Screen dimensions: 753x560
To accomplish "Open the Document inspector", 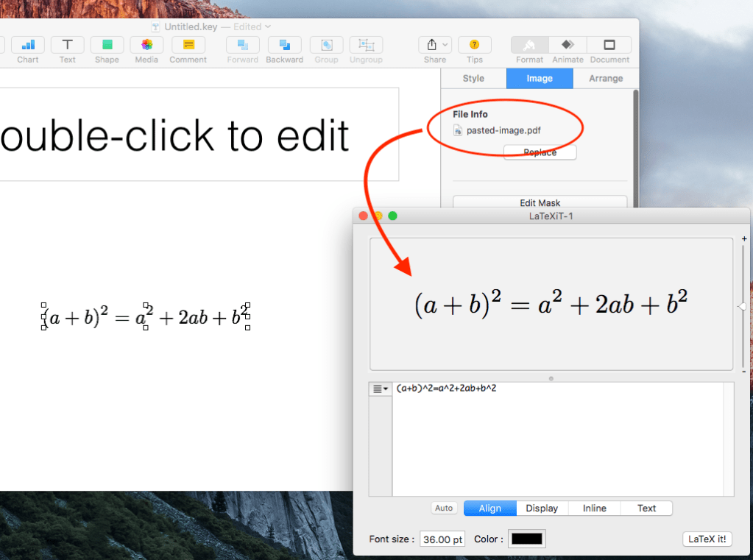I will pyautogui.click(x=609, y=45).
